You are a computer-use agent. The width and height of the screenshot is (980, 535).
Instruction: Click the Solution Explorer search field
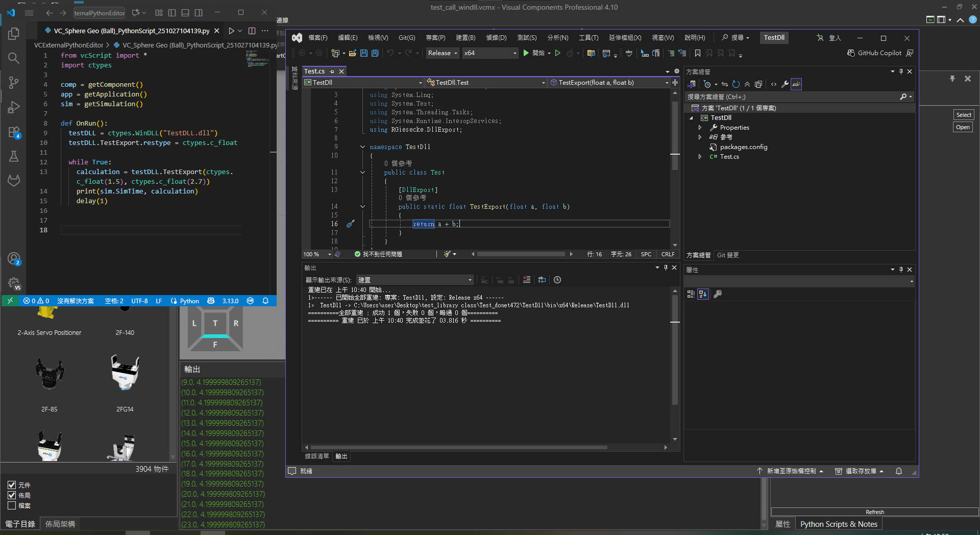point(791,97)
